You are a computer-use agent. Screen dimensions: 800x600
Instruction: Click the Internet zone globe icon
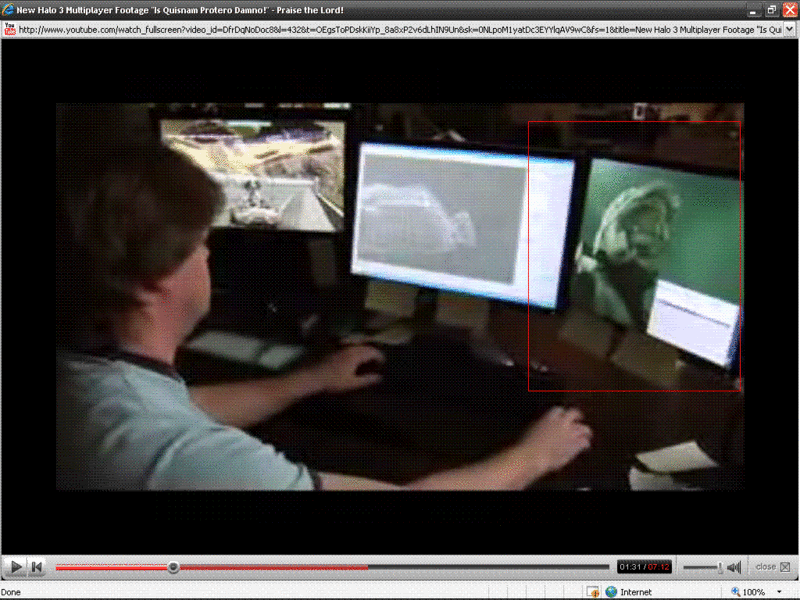(x=611, y=592)
